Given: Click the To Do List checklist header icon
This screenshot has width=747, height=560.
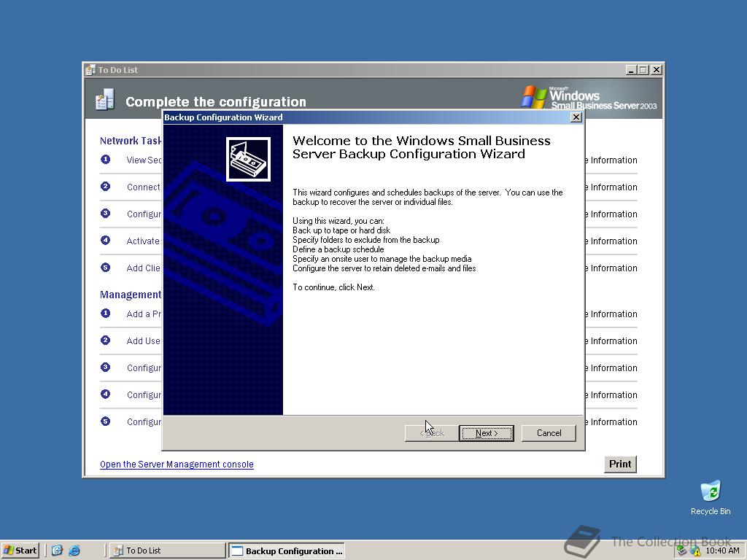Looking at the screenshot, I should pos(105,99).
